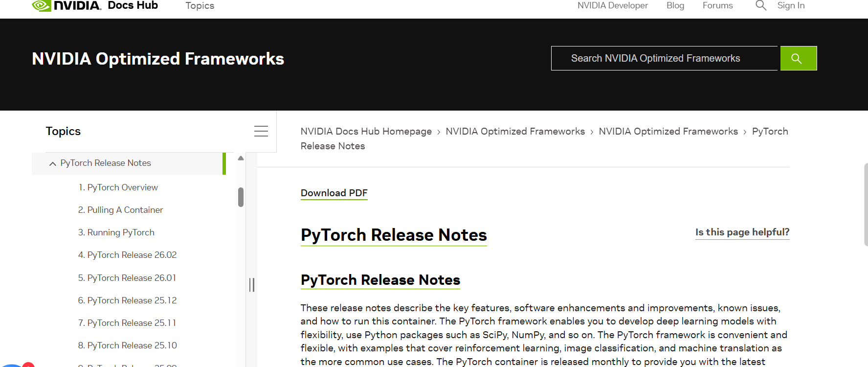The height and width of the screenshot is (367, 868).
Task: Open 2. Pulling A Container
Action: tap(120, 210)
